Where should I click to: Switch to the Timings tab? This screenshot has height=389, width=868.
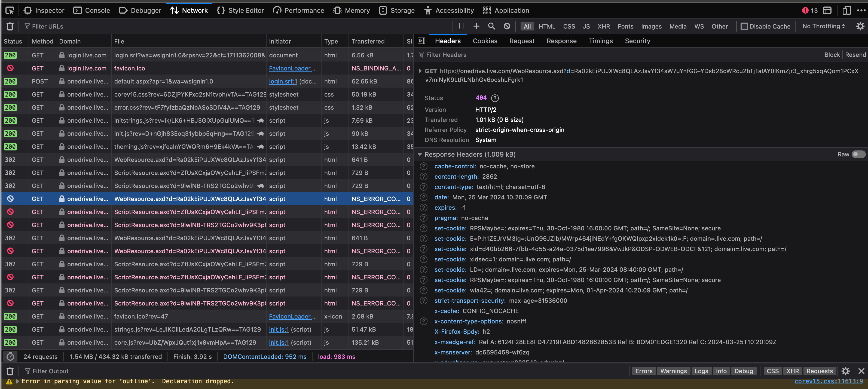(x=600, y=41)
